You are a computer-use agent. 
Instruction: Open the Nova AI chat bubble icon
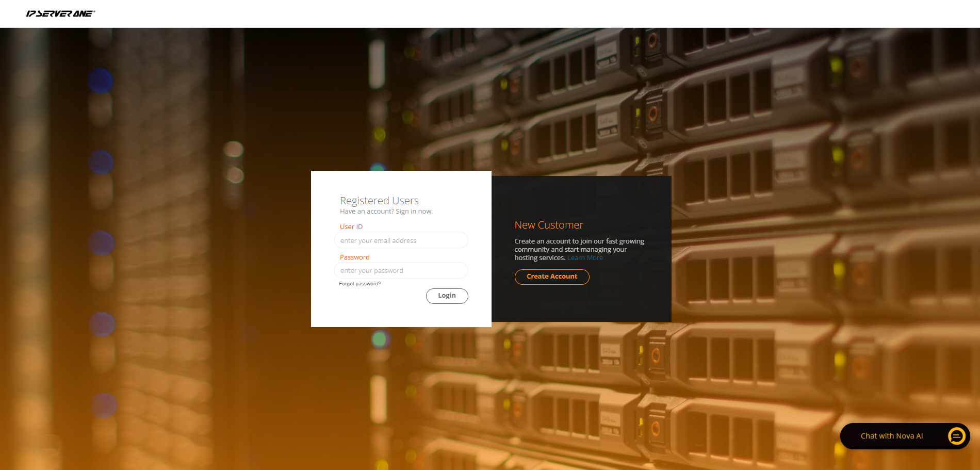[x=956, y=436]
